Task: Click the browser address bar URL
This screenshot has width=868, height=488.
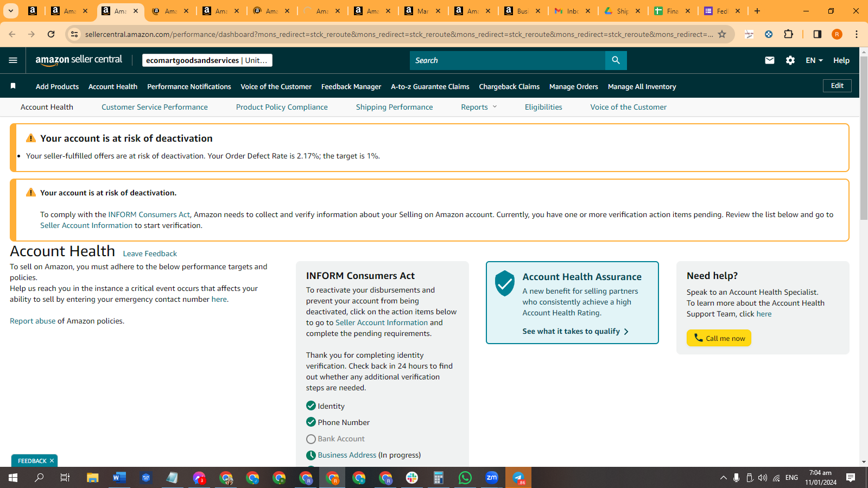Action: [399, 34]
